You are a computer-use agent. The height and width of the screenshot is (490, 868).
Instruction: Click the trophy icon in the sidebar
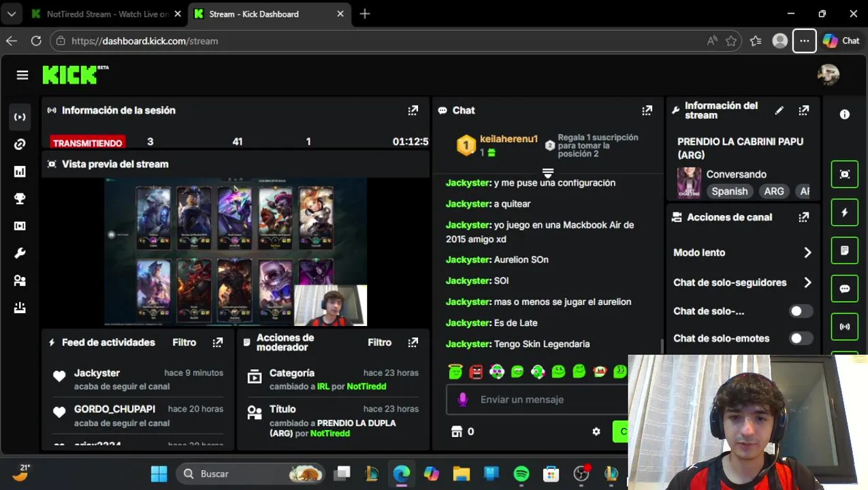20,199
